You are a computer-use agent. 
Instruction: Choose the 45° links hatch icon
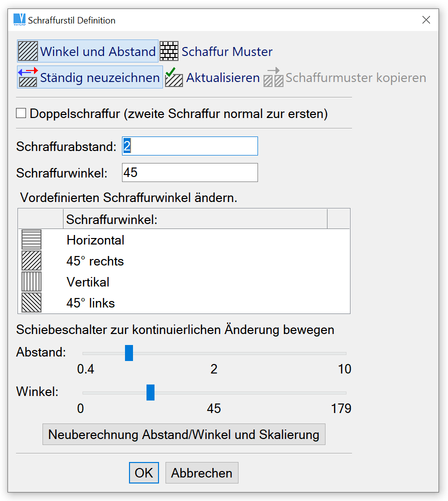click(x=32, y=303)
